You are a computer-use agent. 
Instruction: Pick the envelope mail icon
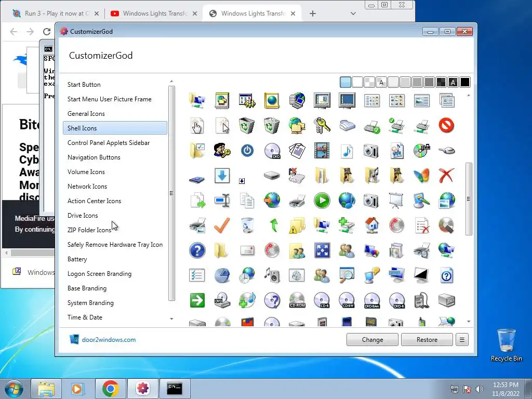[247, 251]
